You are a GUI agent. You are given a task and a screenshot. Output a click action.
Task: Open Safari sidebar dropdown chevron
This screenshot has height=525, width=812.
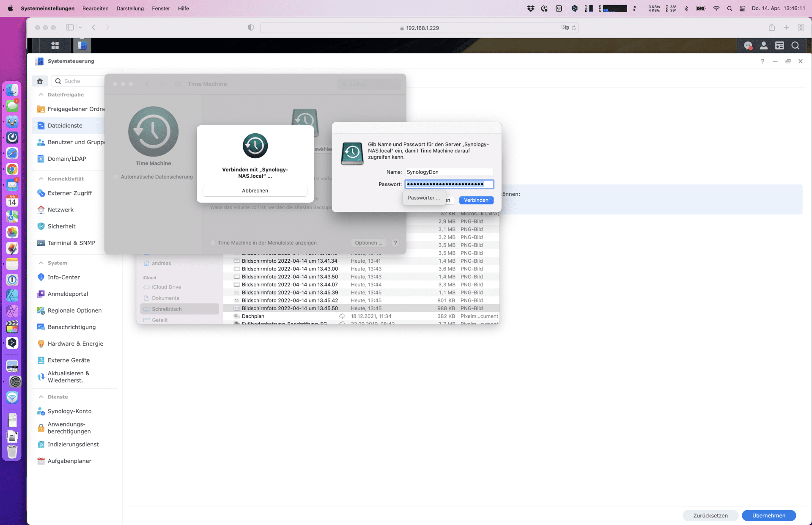point(80,27)
